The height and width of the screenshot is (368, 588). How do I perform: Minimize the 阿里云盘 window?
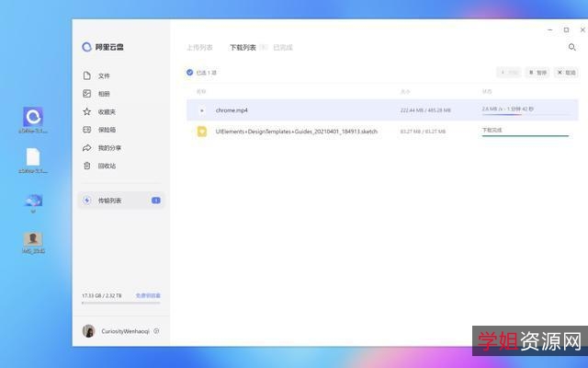[x=549, y=29]
